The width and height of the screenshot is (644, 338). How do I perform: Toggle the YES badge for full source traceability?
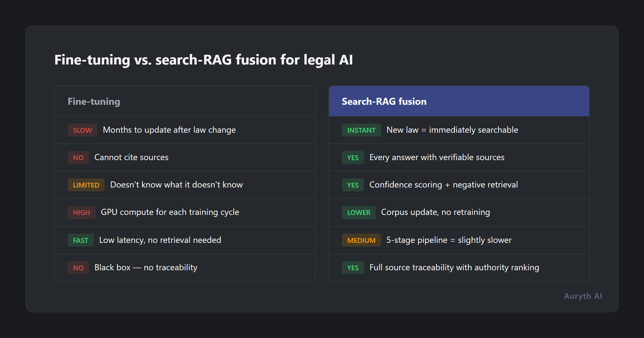(352, 268)
